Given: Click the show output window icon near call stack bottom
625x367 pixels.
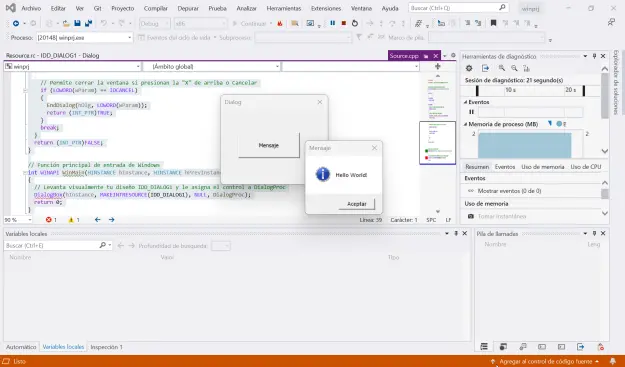Looking at the screenshot, I should (580, 347).
